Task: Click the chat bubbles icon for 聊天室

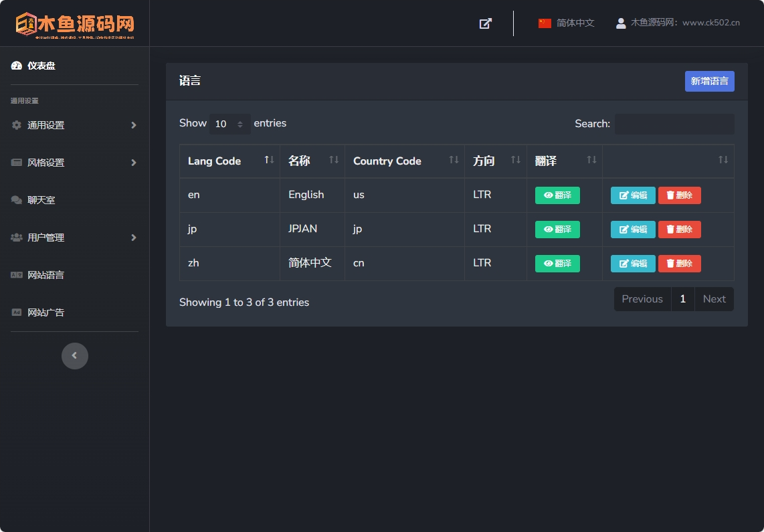Action: coord(17,200)
